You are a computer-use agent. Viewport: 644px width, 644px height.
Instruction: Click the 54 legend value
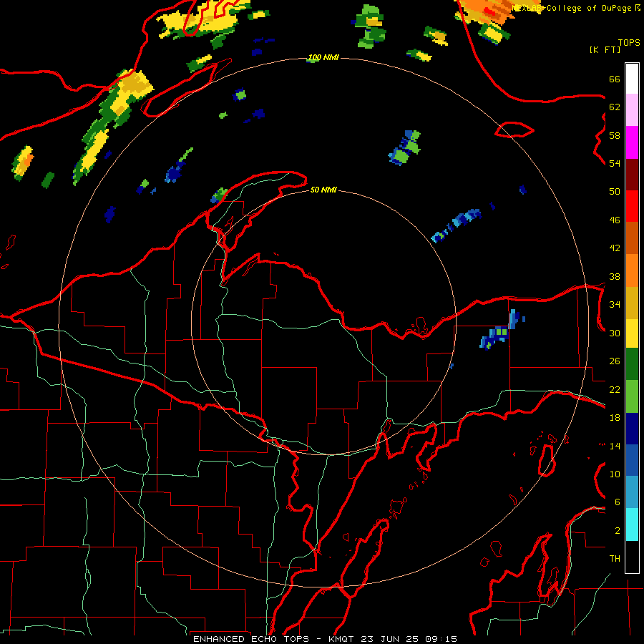coord(615,163)
